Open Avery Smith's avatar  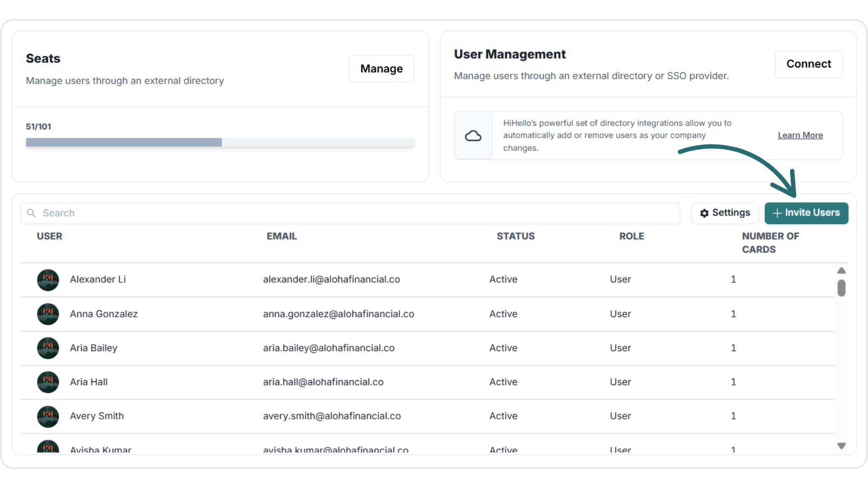pos(48,417)
